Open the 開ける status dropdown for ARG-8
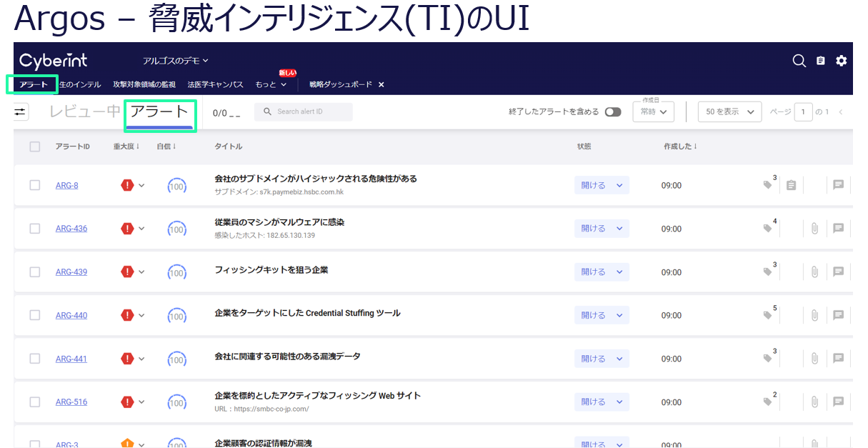 pos(602,185)
